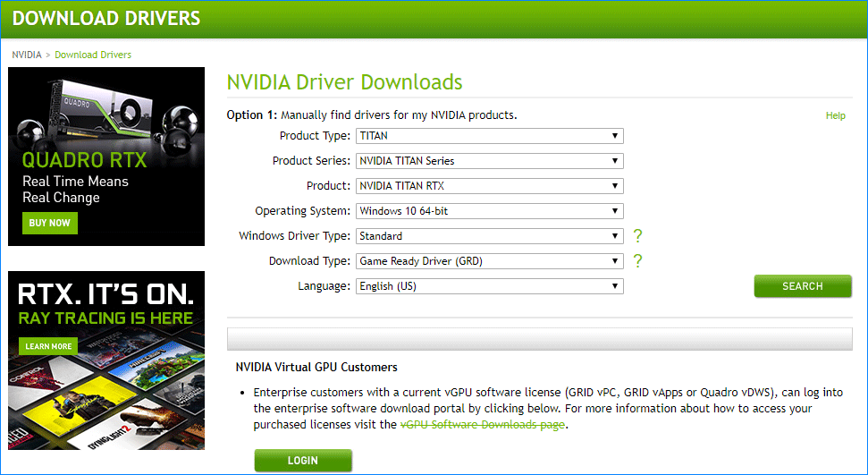
Task: Go to NVIDIA home breadcrumb link
Action: coord(26,55)
